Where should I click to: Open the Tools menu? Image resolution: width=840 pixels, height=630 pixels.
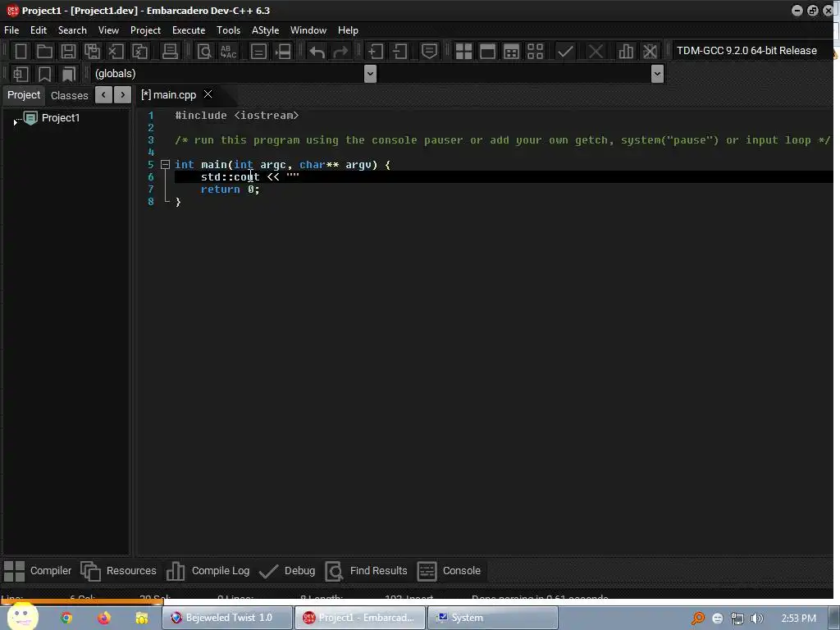(x=229, y=30)
